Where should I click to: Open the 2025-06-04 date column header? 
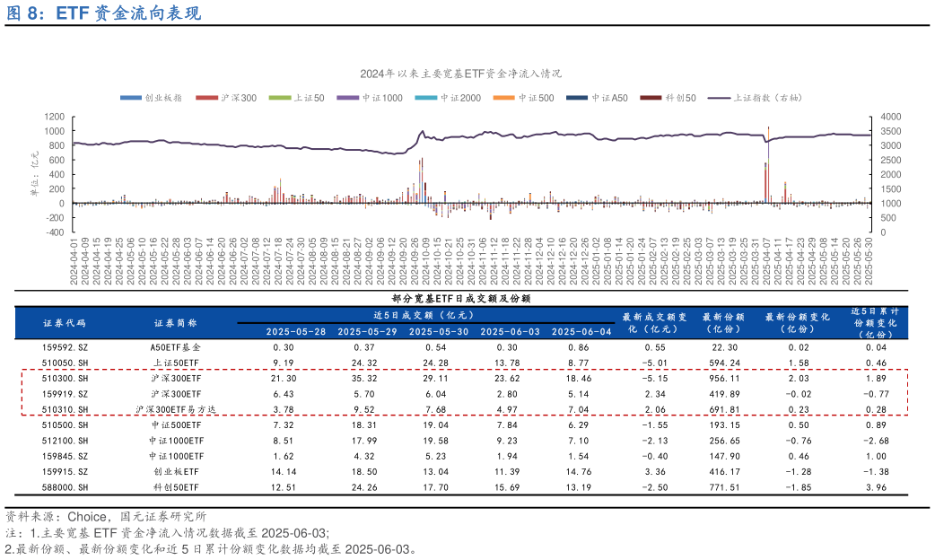tap(581, 331)
